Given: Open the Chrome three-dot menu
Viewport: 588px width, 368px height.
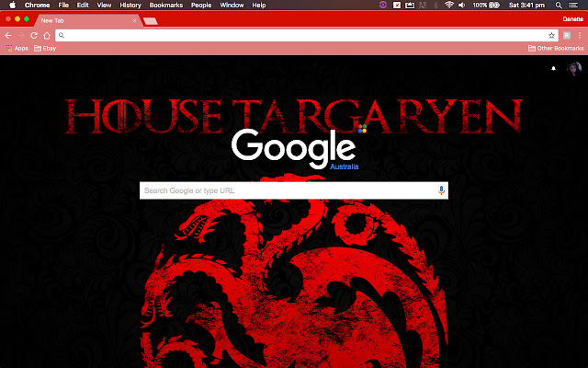Looking at the screenshot, I should pyautogui.click(x=580, y=35).
